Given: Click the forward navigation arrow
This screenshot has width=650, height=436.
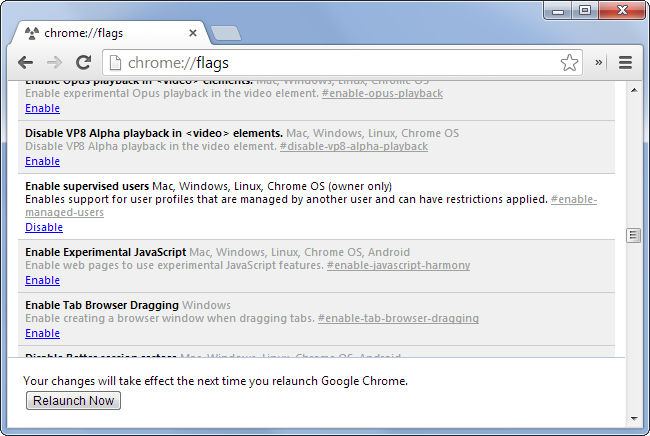Looking at the screenshot, I should 54,62.
